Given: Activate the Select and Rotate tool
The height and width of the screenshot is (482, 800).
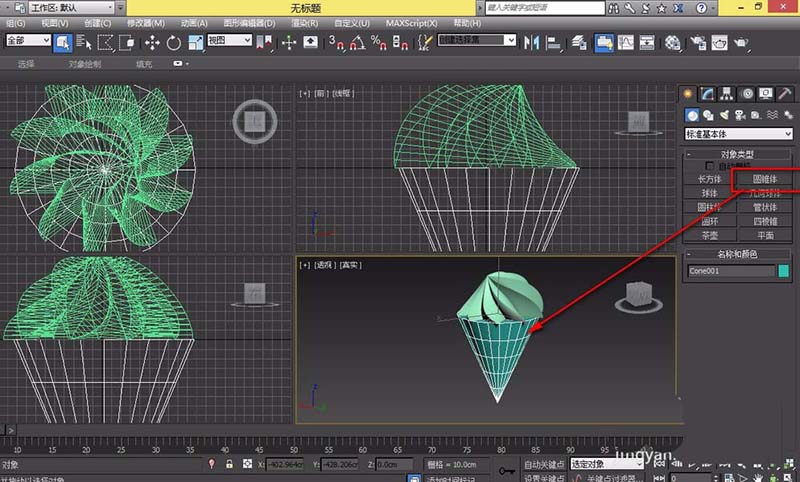Looking at the screenshot, I should (173, 43).
